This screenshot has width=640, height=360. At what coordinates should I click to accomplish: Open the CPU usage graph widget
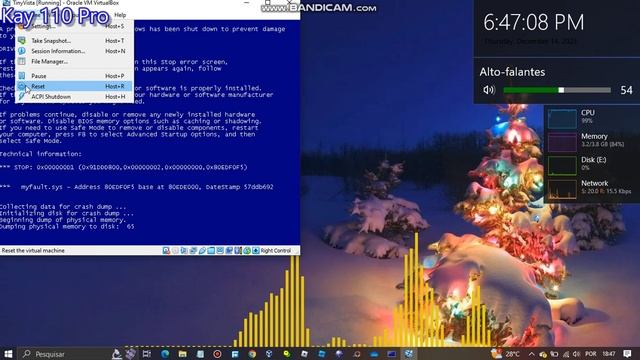(562, 118)
